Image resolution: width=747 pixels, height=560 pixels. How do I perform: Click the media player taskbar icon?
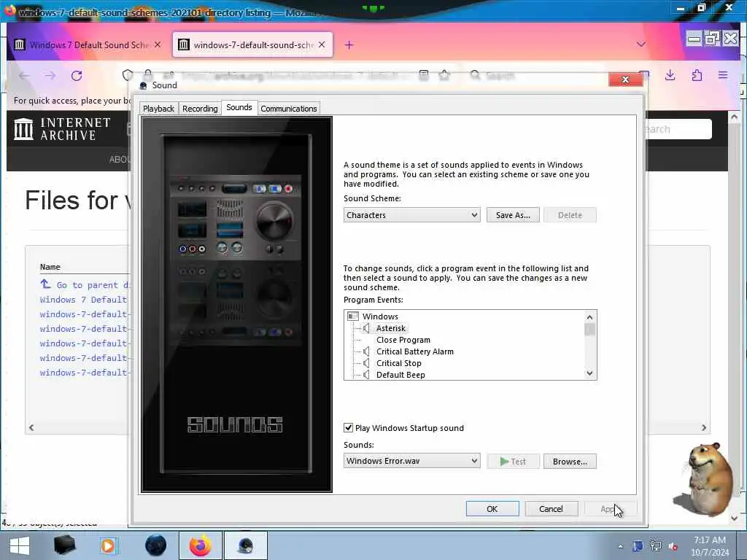click(x=108, y=545)
